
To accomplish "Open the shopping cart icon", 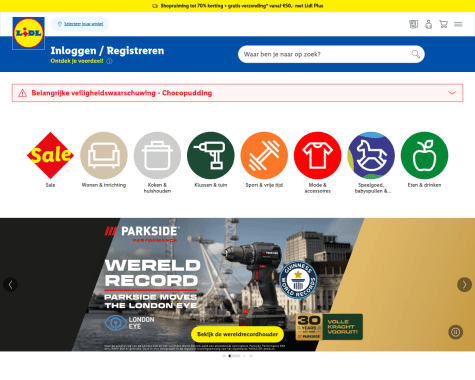I will point(443,24).
